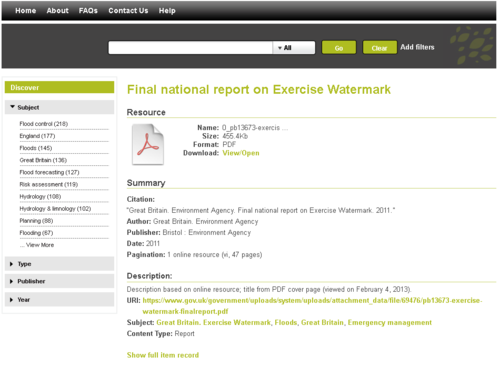Click the PDF document icon
500x376 pixels.
tap(148, 144)
